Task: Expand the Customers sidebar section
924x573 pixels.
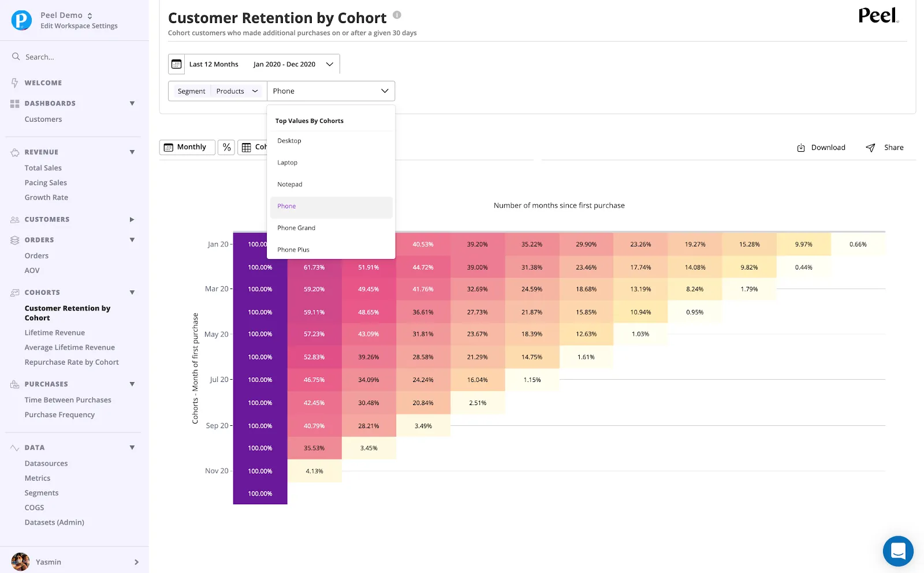Action: pyautogui.click(x=132, y=219)
